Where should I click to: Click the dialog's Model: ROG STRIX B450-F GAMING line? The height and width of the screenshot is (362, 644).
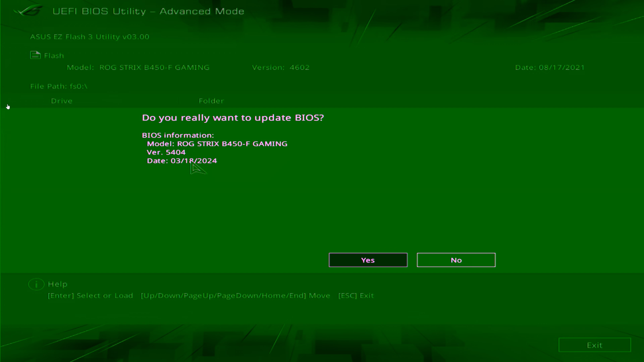[217, 144]
